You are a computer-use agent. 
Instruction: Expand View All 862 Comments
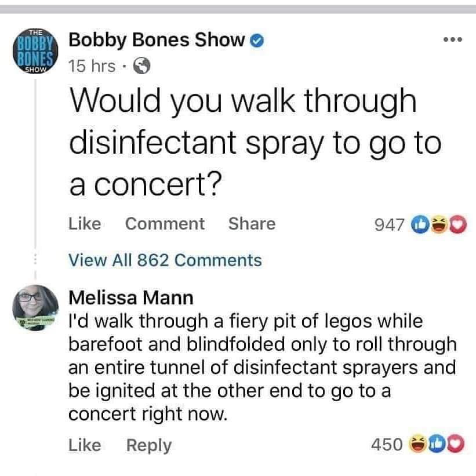point(165,260)
